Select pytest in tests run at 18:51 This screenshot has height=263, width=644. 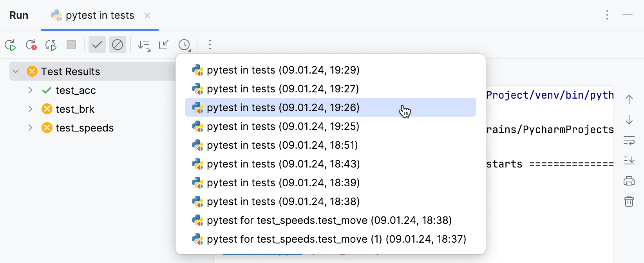282,145
